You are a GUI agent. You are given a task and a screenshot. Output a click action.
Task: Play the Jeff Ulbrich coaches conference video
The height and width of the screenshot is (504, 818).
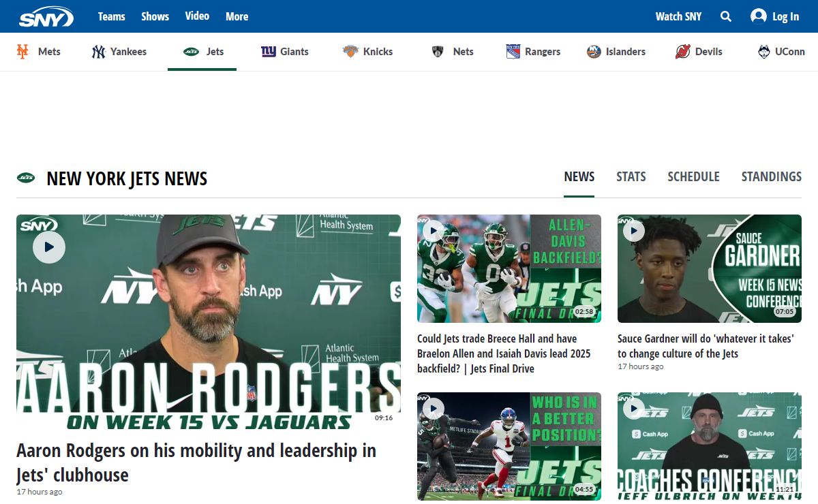point(634,409)
